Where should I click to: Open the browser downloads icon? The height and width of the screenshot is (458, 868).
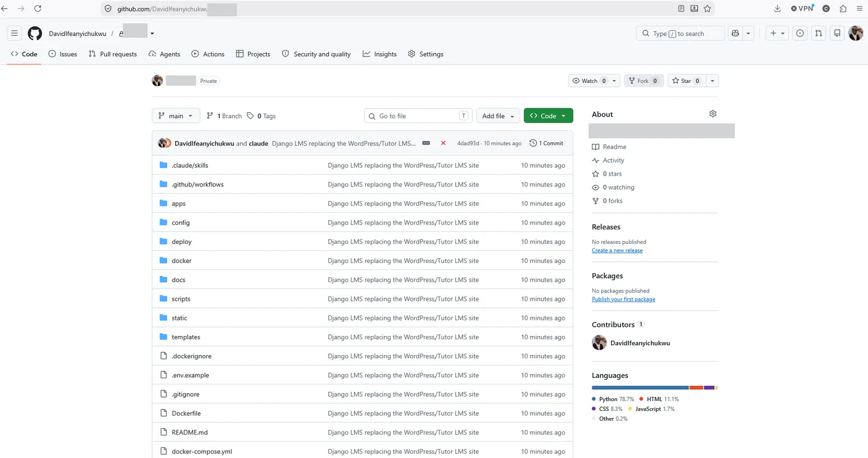(x=777, y=9)
